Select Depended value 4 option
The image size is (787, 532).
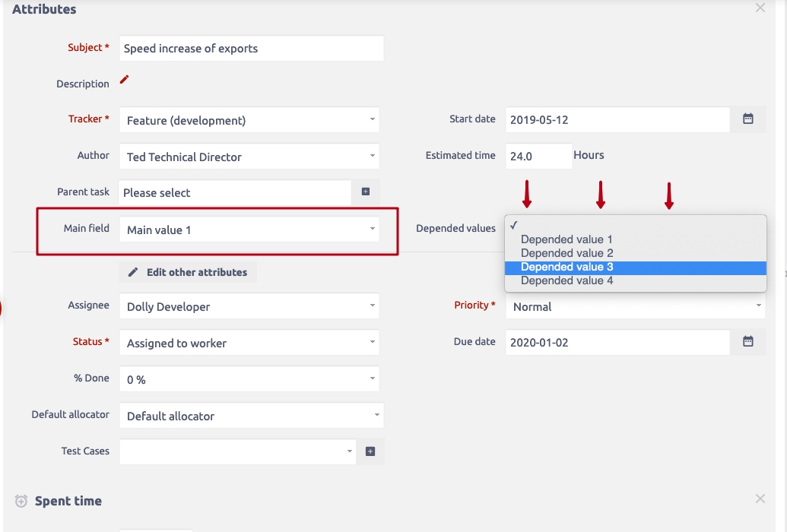pyautogui.click(x=566, y=280)
